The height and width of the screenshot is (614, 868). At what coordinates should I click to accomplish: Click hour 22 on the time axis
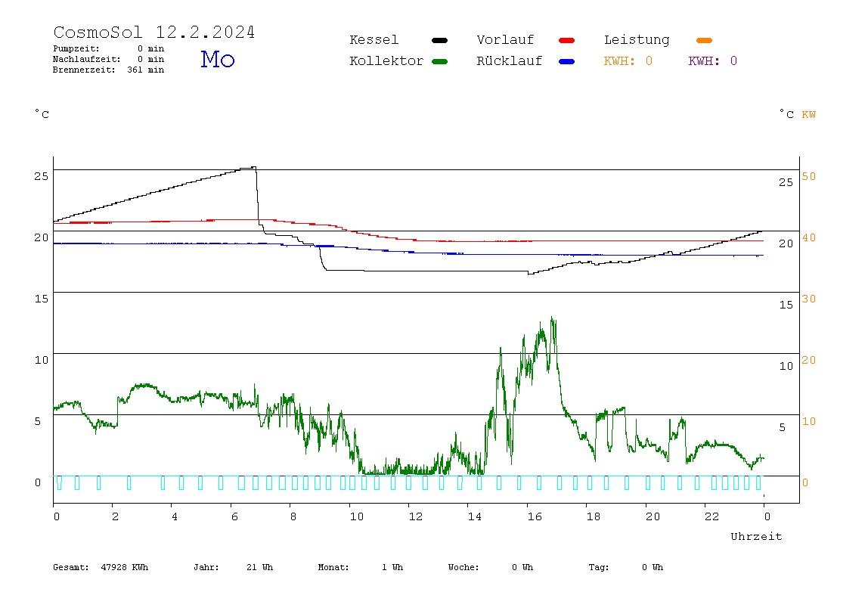click(711, 516)
